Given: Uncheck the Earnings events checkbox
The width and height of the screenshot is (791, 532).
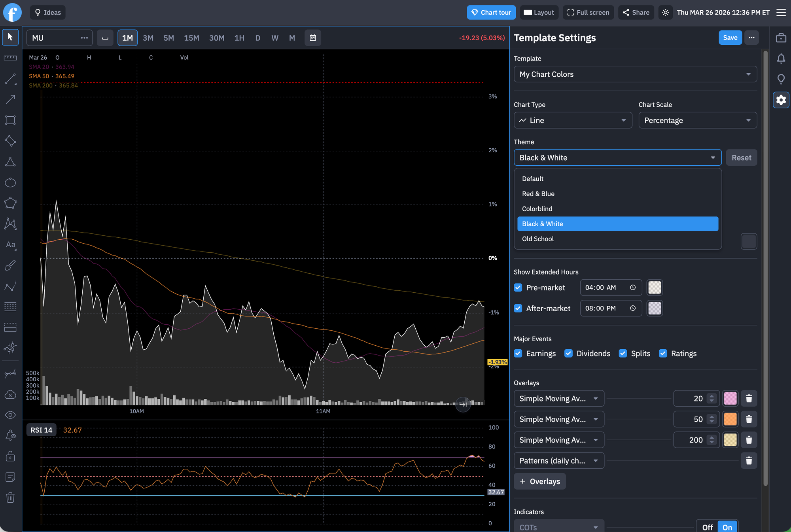Looking at the screenshot, I should [x=518, y=353].
